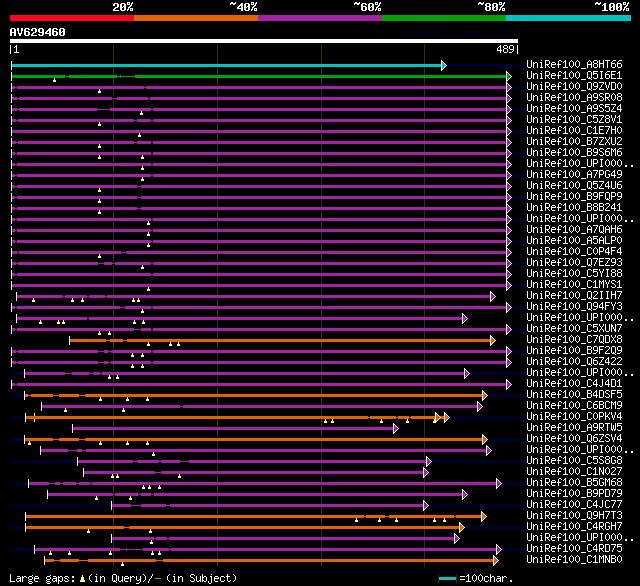
Task: Open UniRef100_B7ZXU2 hit label
Action: point(574,142)
